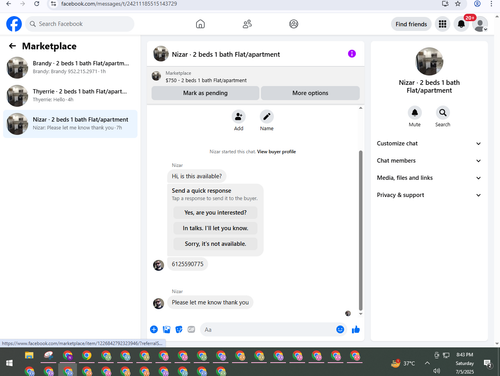Open the Friends icon in top navigation

[x=247, y=24]
